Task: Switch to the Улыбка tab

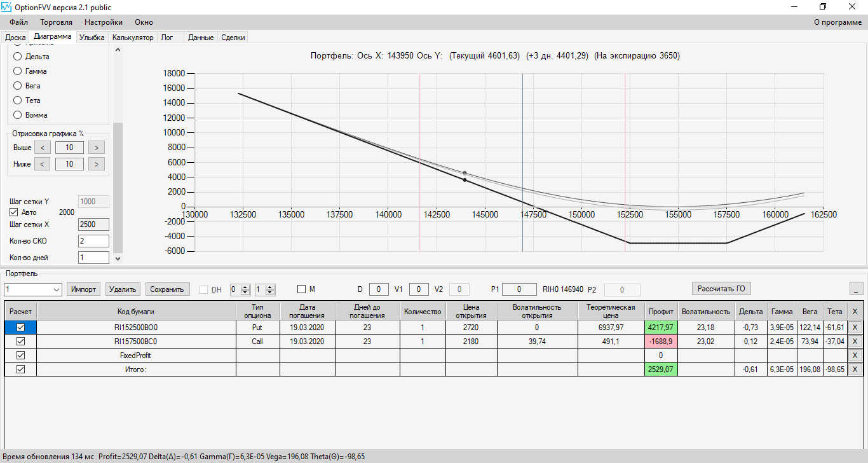Action: [92, 38]
